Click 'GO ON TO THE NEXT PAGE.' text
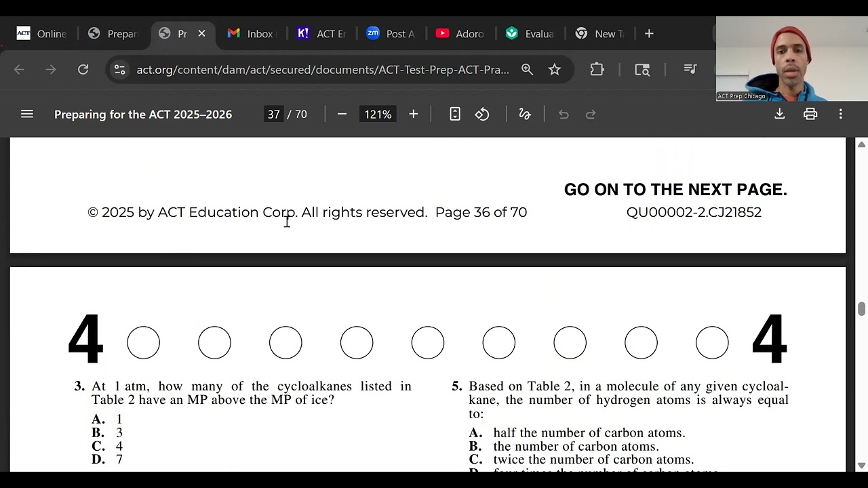 675,190
